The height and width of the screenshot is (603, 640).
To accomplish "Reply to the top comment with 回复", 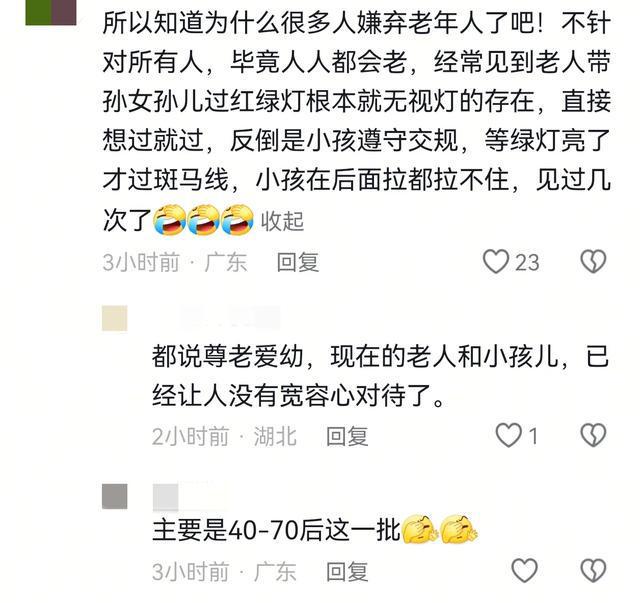I will point(298,262).
